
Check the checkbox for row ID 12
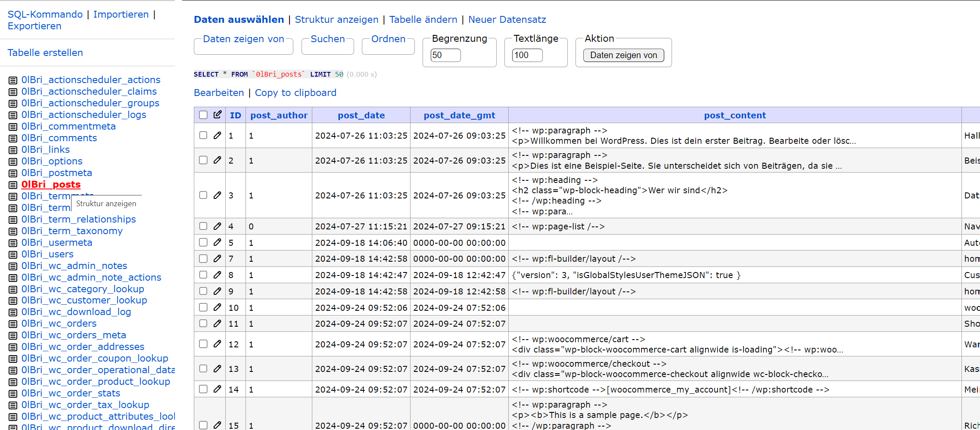pyautogui.click(x=203, y=344)
